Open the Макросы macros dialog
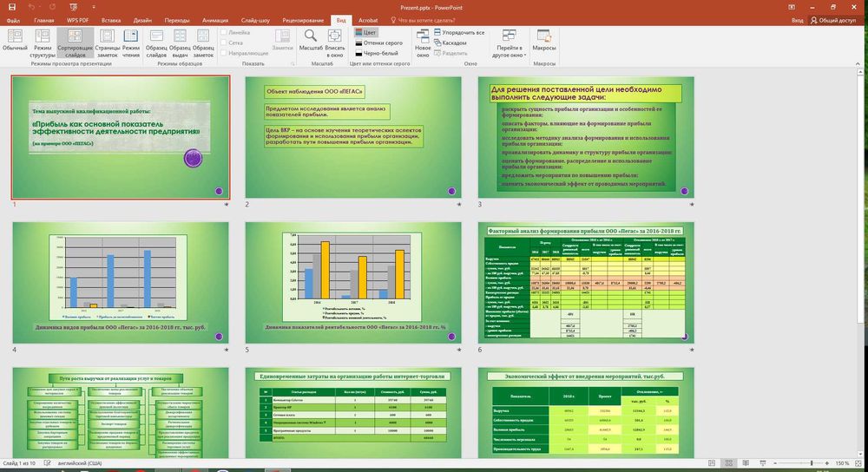 click(544, 41)
